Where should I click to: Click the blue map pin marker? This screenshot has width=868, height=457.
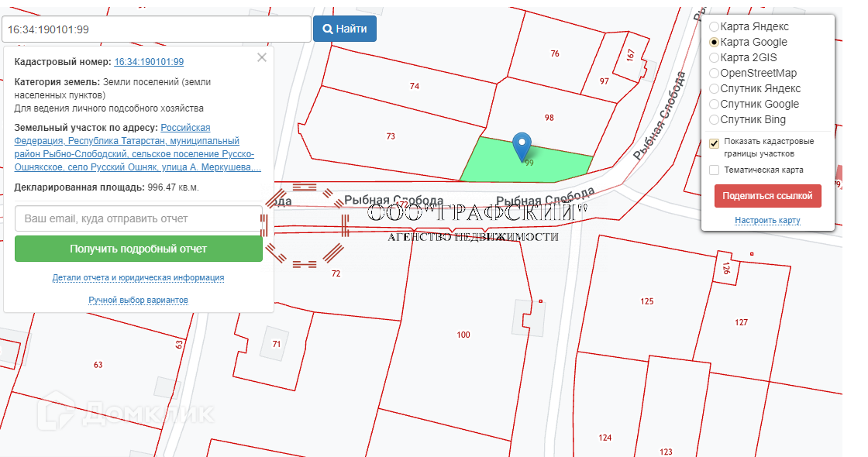tap(522, 146)
